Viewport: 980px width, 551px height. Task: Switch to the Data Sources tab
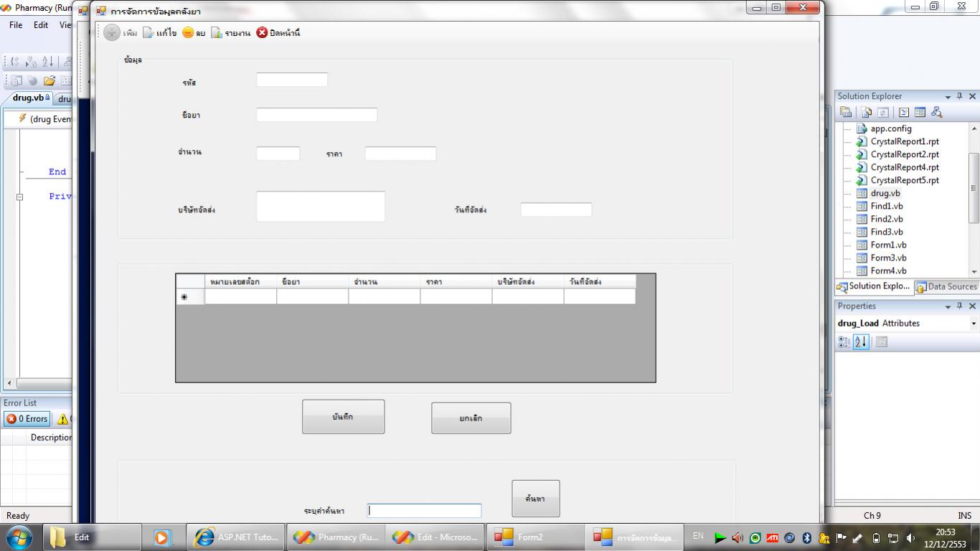pos(946,286)
